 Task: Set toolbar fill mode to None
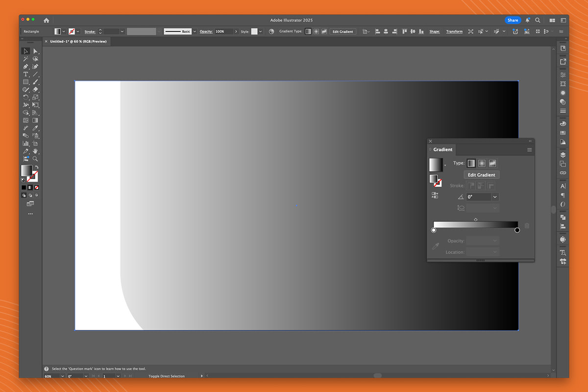coord(36,187)
